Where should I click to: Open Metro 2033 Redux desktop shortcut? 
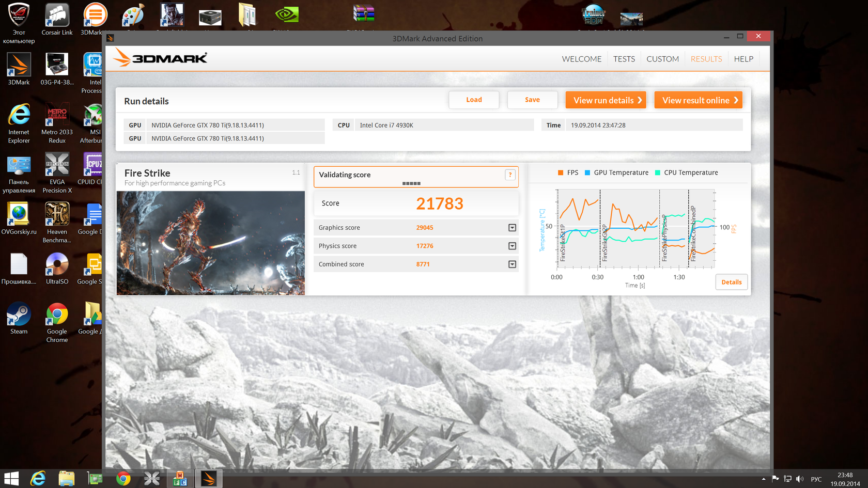(57, 123)
